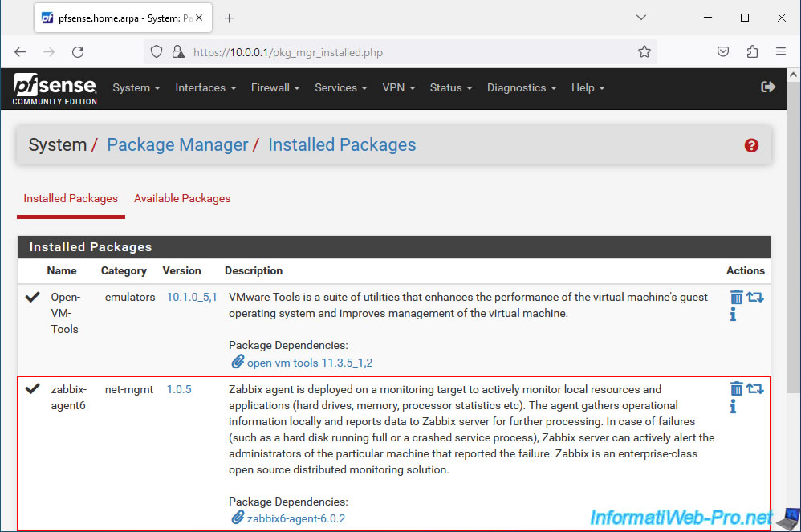Open the browser extensions puzzle icon
Screen dimensions: 801x532
(x=752, y=51)
